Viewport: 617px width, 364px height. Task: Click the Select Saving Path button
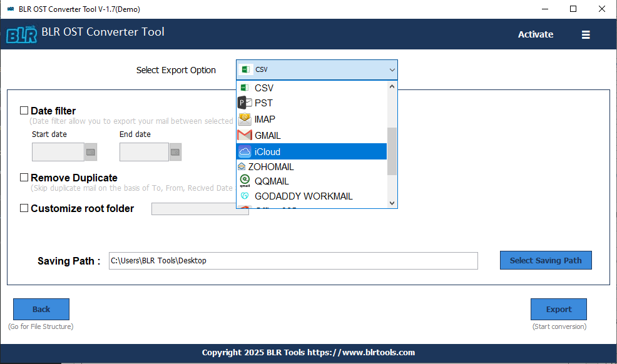pos(546,260)
